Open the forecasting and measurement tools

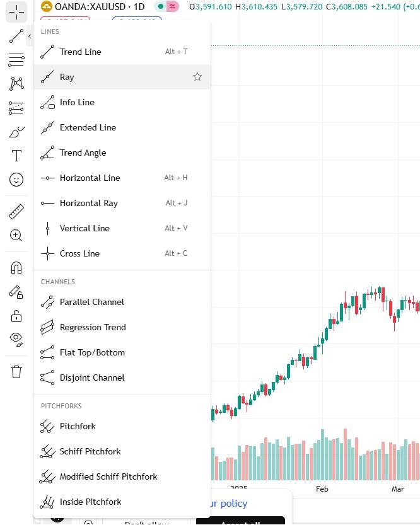tap(16, 108)
